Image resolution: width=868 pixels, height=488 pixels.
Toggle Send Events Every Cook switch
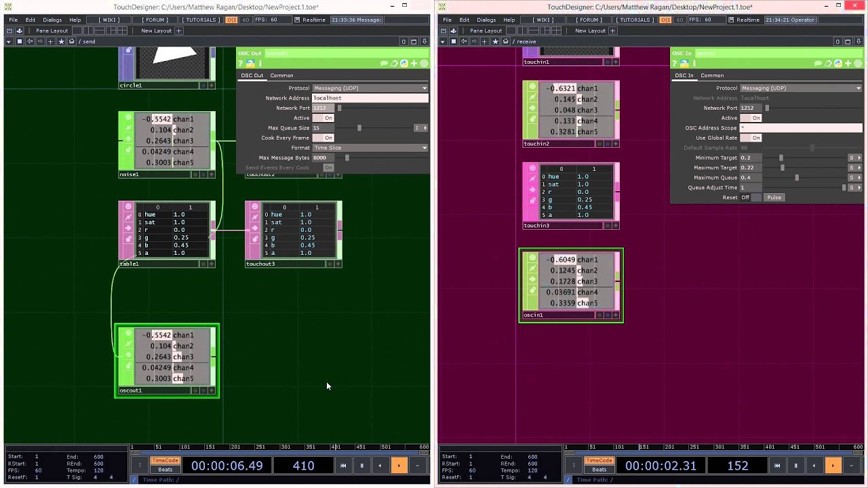pos(328,167)
